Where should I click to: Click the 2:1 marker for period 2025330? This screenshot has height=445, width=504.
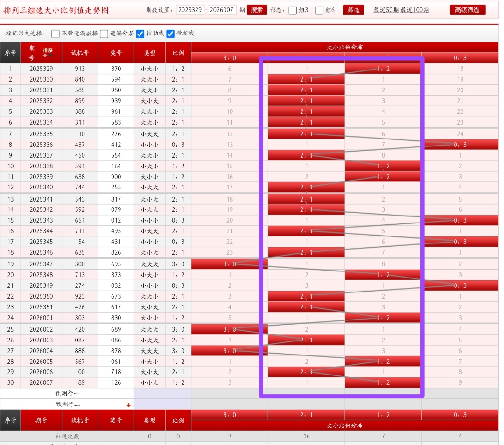(x=306, y=79)
